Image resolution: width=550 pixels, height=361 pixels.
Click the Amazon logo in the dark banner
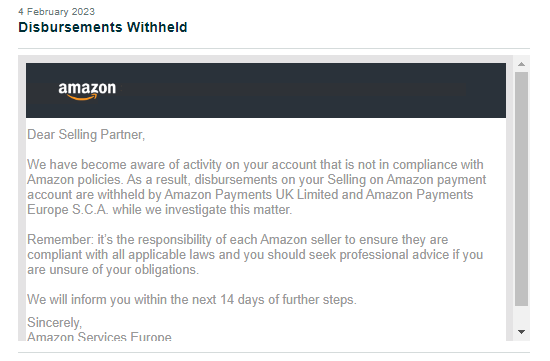tap(87, 91)
